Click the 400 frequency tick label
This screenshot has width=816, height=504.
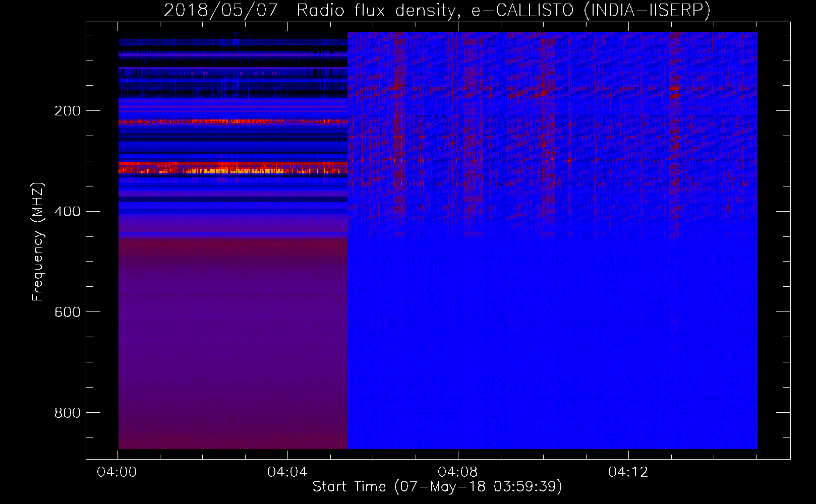click(68, 212)
